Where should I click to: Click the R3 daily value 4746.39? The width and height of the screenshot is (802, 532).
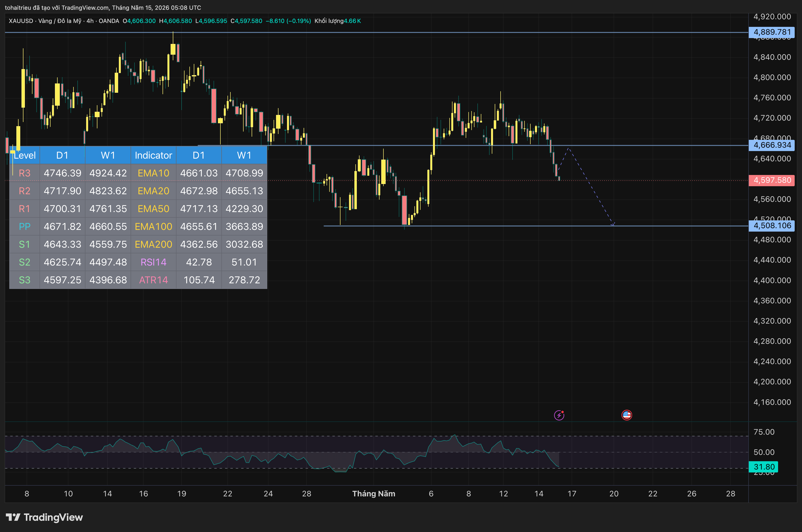click(62, 173)
